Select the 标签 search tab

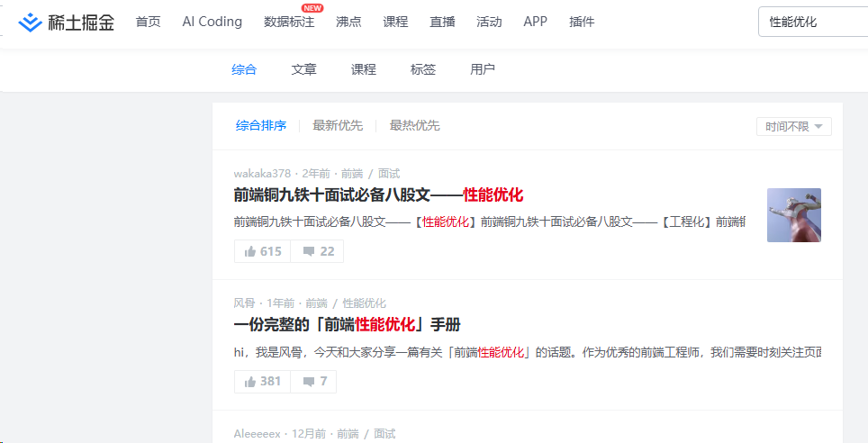point(423,69)
